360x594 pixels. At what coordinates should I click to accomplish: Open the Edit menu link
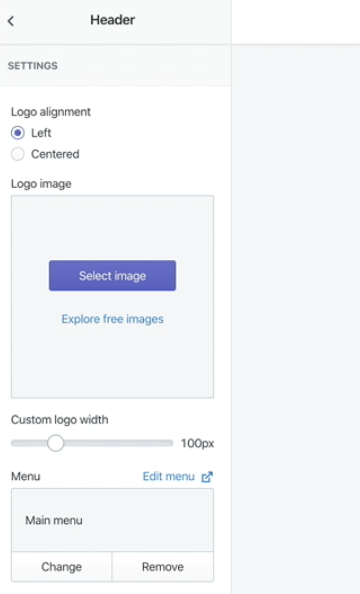point(169,477)
